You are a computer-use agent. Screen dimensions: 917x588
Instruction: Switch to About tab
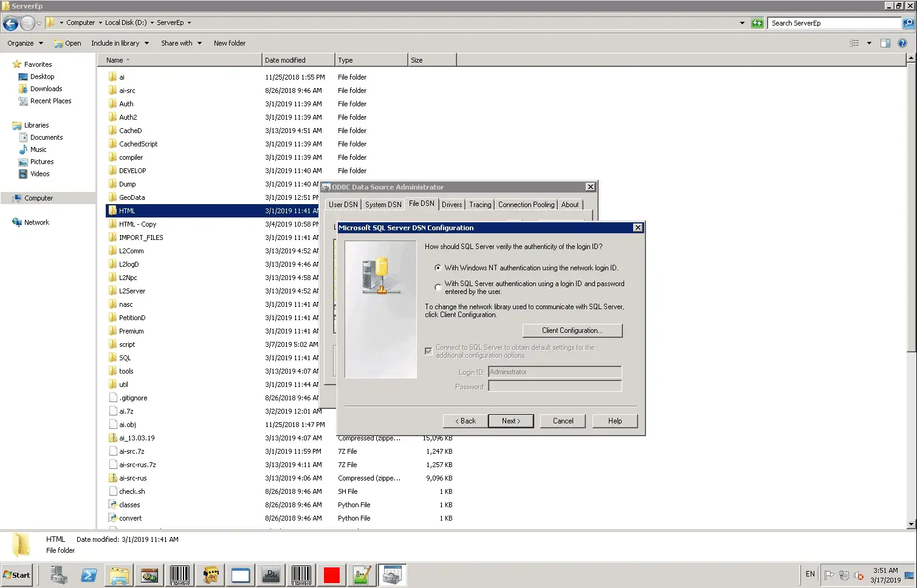570,205
